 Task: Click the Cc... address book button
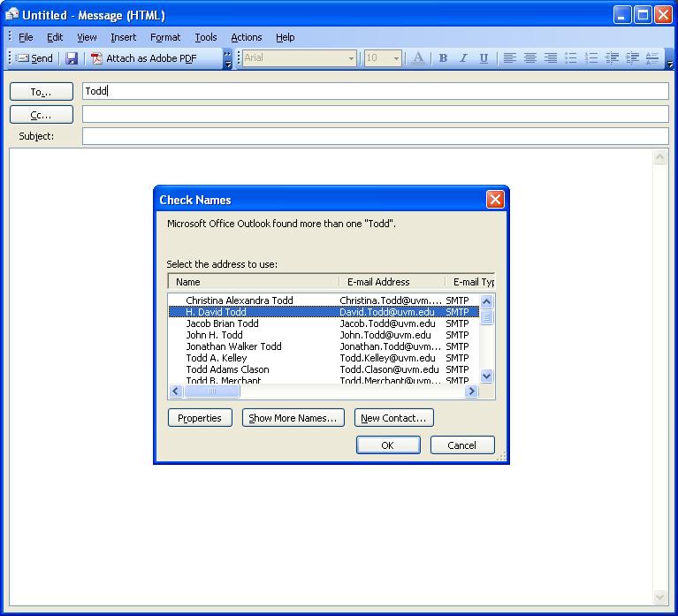[41, 115]
